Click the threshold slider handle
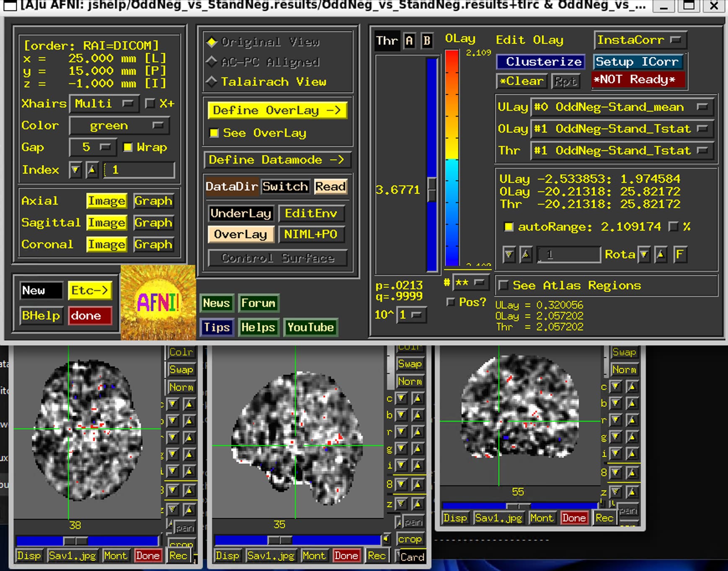 coord(431,190)
